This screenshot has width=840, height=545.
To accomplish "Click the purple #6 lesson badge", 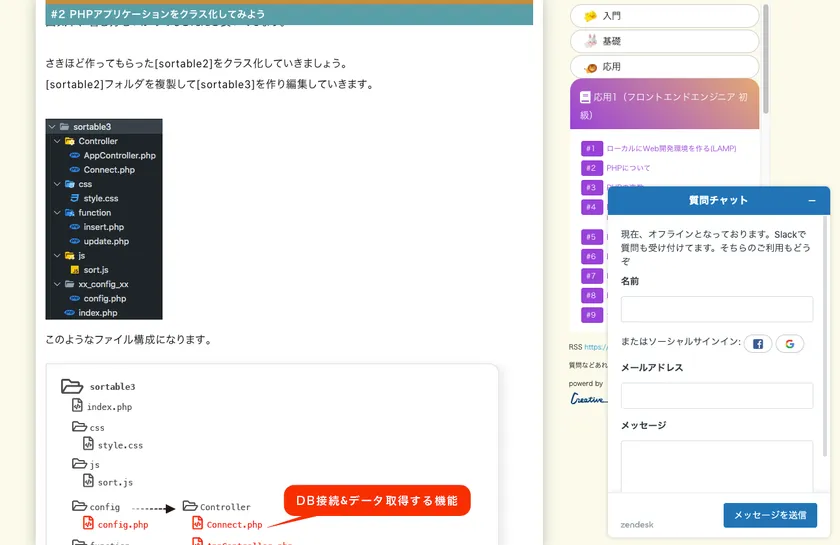I will 590,257.
